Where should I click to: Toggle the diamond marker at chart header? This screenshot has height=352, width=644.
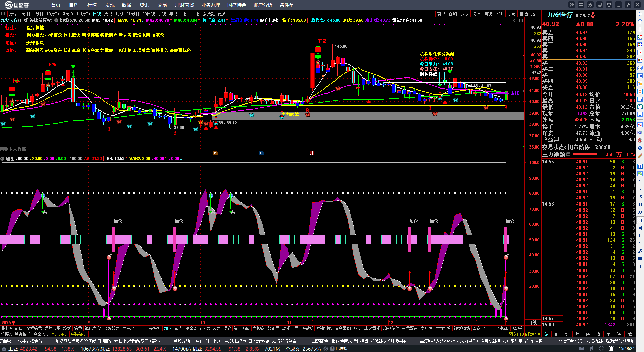[x=515, y=20]
